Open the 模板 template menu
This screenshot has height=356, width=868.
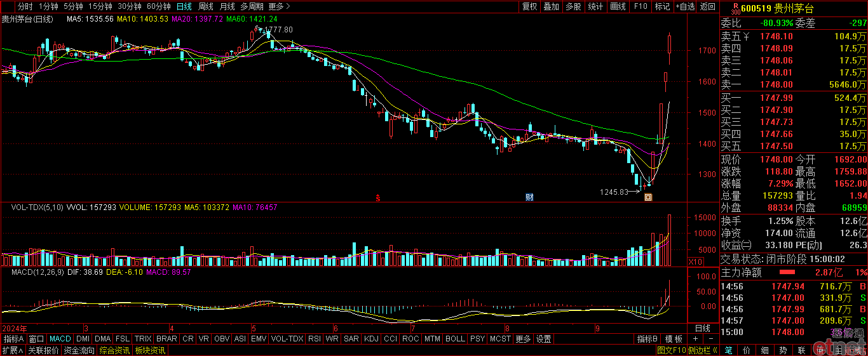tap(674, 339)
